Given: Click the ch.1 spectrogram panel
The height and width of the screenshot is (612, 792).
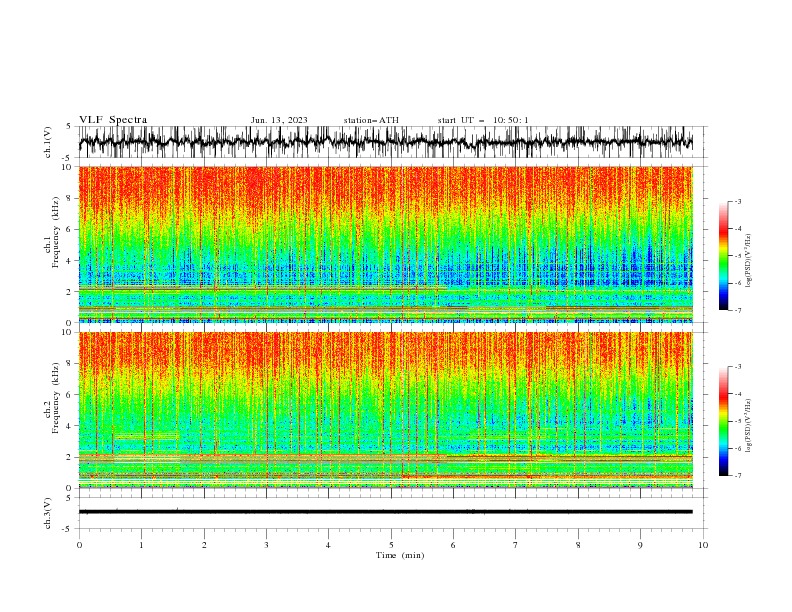Looking at the screenshot, I should click(x=385, y=244).
